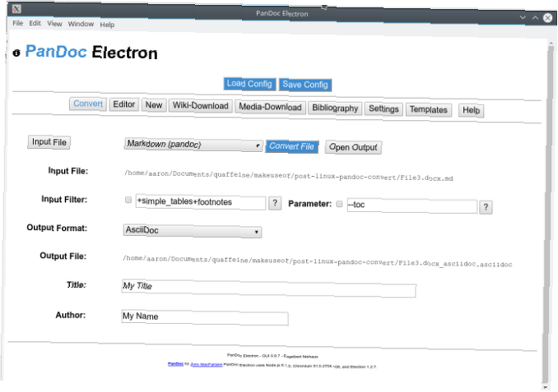Screen dimensions: 558x392
Task: Close the PanDoc Electron window
Action: 548,18
